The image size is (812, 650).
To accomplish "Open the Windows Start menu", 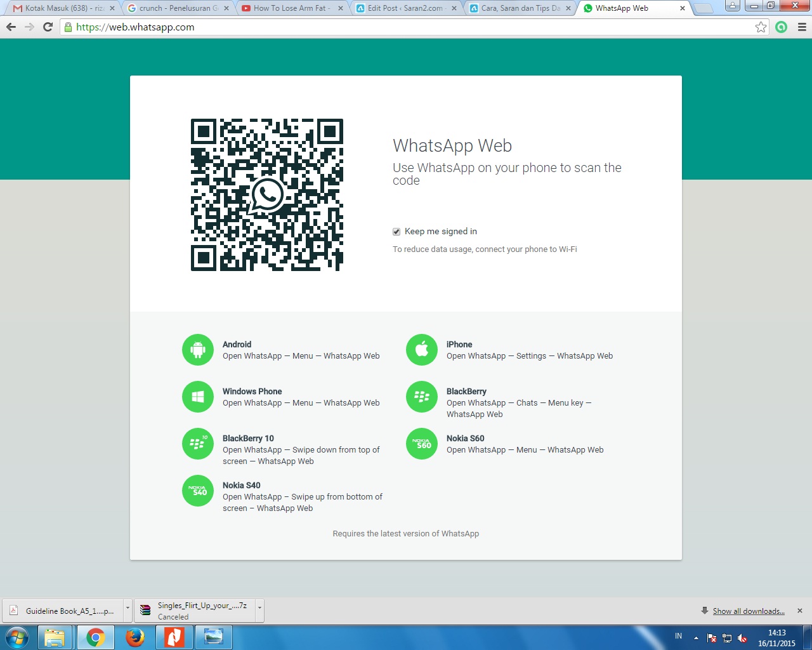I will click(17, 637).
